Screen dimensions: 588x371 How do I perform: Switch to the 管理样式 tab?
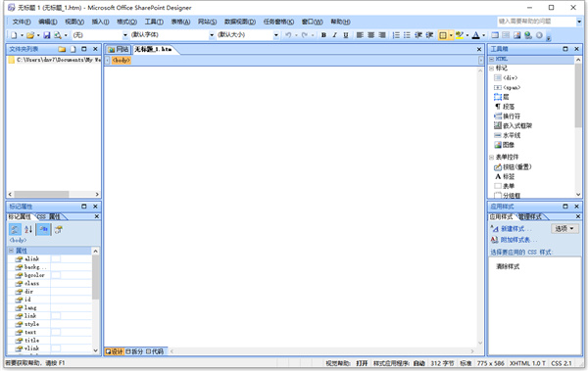(530, 216)
